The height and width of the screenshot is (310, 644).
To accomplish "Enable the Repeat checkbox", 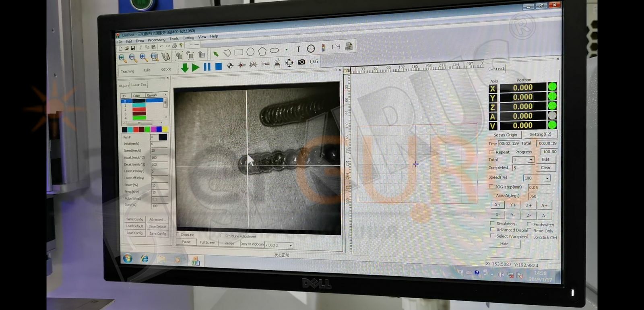I will [x=491, y=152].
